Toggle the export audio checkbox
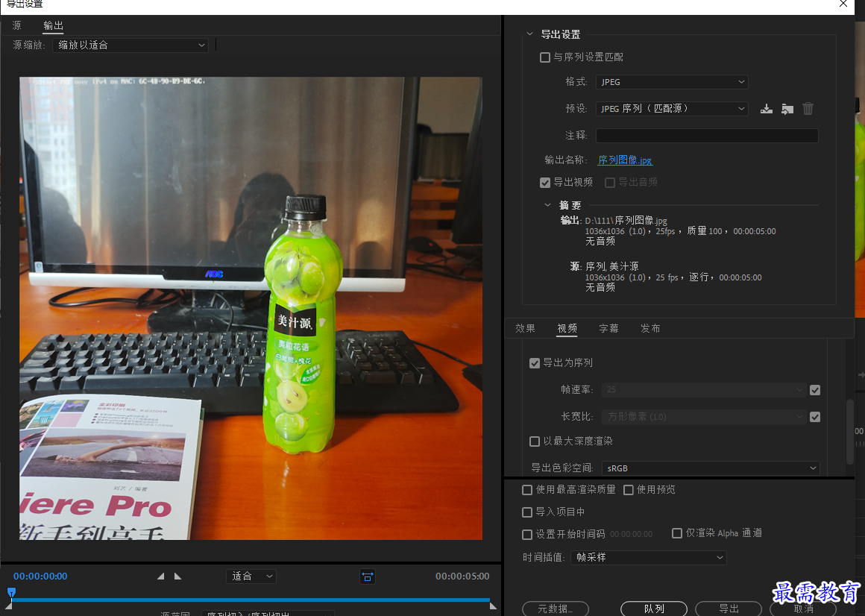This screenshot has width=865, height=616. point(610,183)
